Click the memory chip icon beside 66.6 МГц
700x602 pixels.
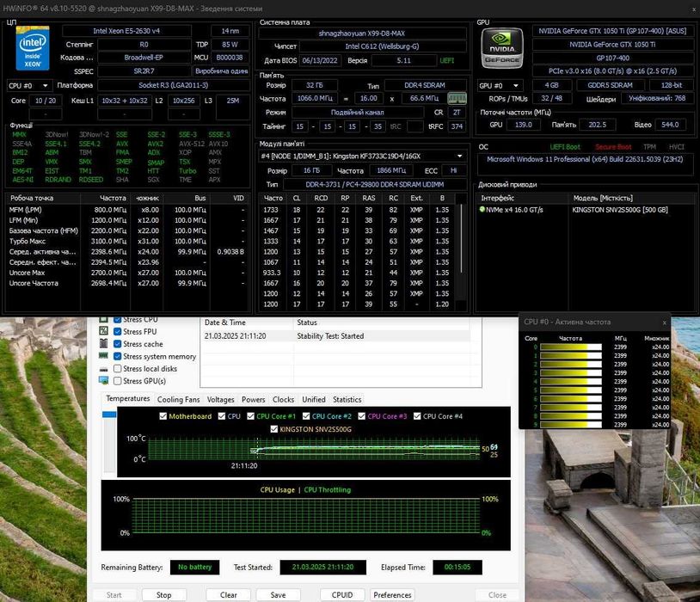(457, 98)
